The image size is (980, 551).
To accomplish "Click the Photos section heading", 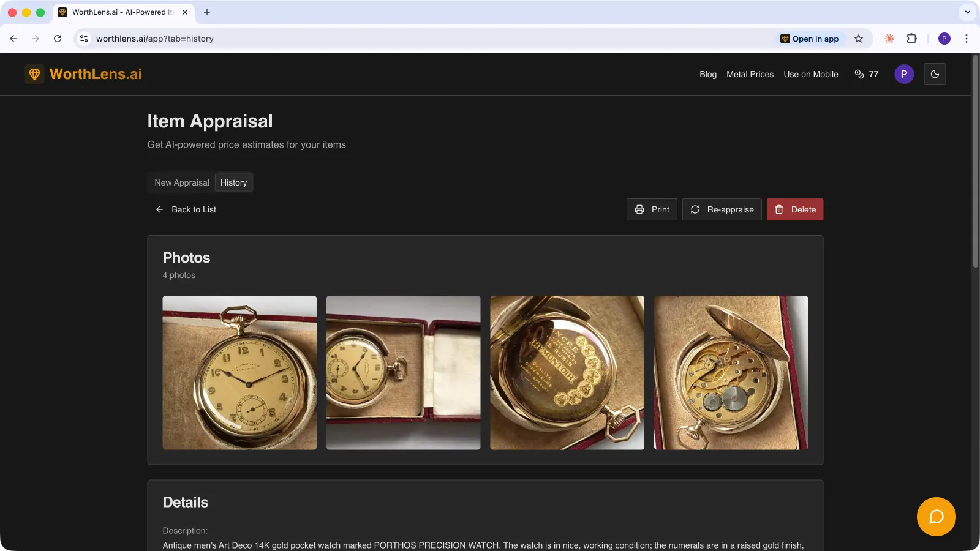I will tap(186, 258).
